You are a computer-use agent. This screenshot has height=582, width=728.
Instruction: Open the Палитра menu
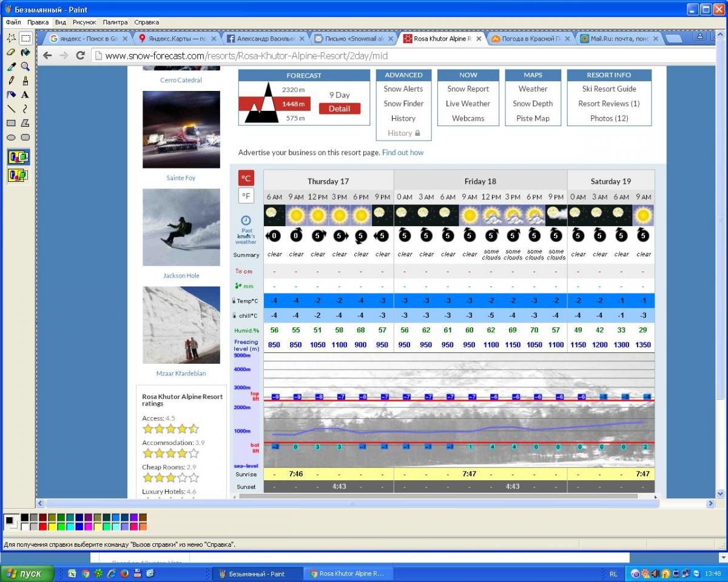(x=115, y=22)
